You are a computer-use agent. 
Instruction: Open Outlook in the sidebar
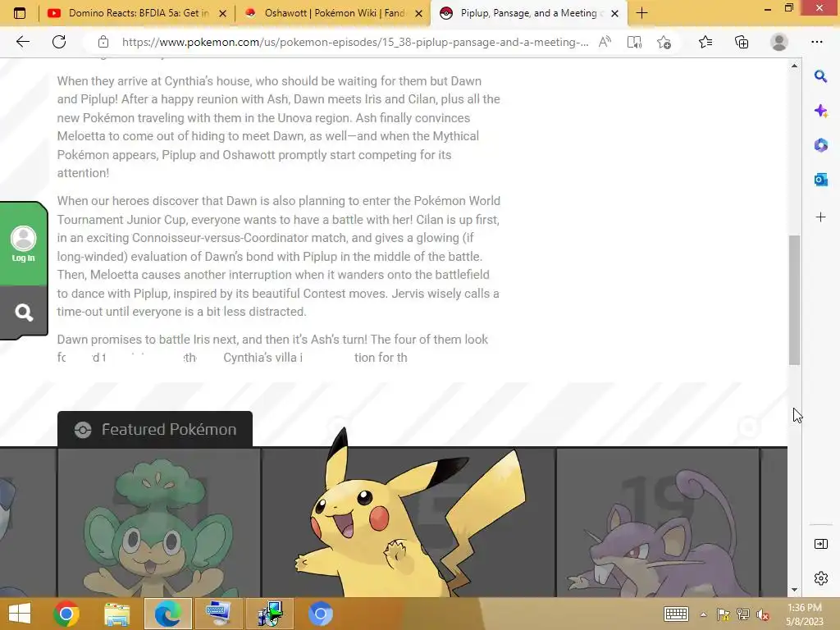pos(820,180)
